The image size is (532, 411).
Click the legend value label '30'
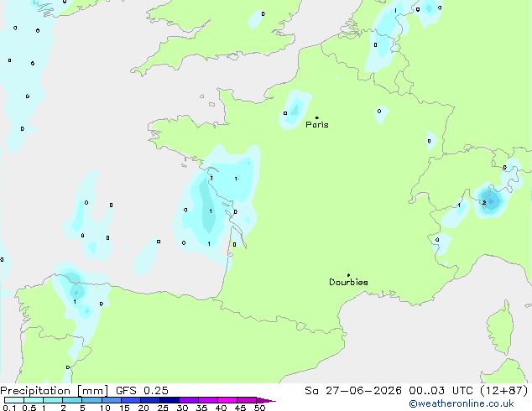pos(182,408)
